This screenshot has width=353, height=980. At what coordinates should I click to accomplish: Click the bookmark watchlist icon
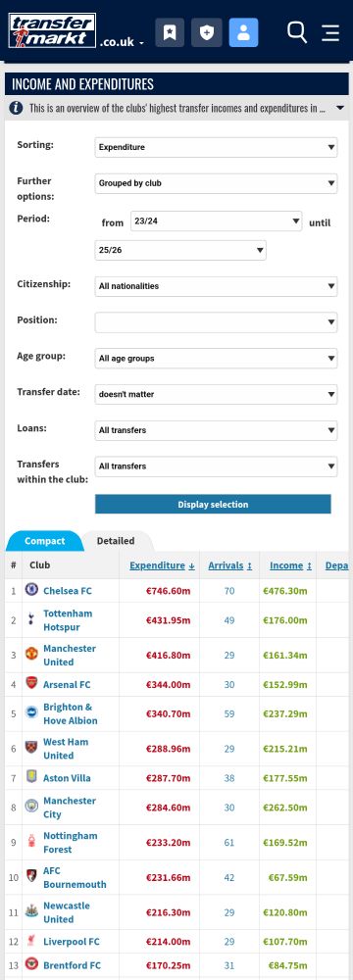pos(170,32)
